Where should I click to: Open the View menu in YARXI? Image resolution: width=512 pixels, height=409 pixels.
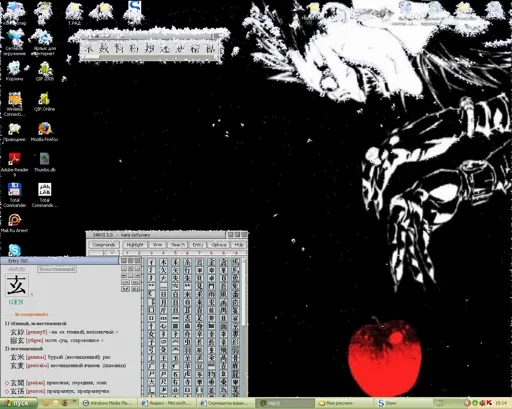[157, 245]
